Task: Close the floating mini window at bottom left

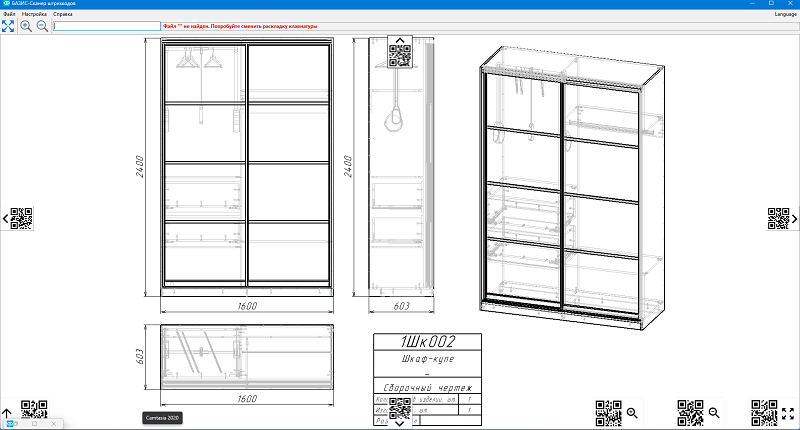Action: [54, 424]
